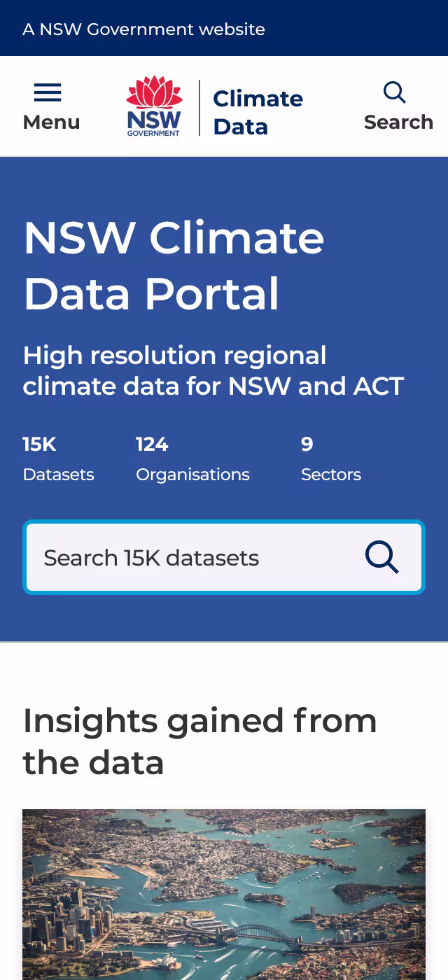Open the Sydney Harbour aerial photo
The image size is (448, 980).
[224, 892]
